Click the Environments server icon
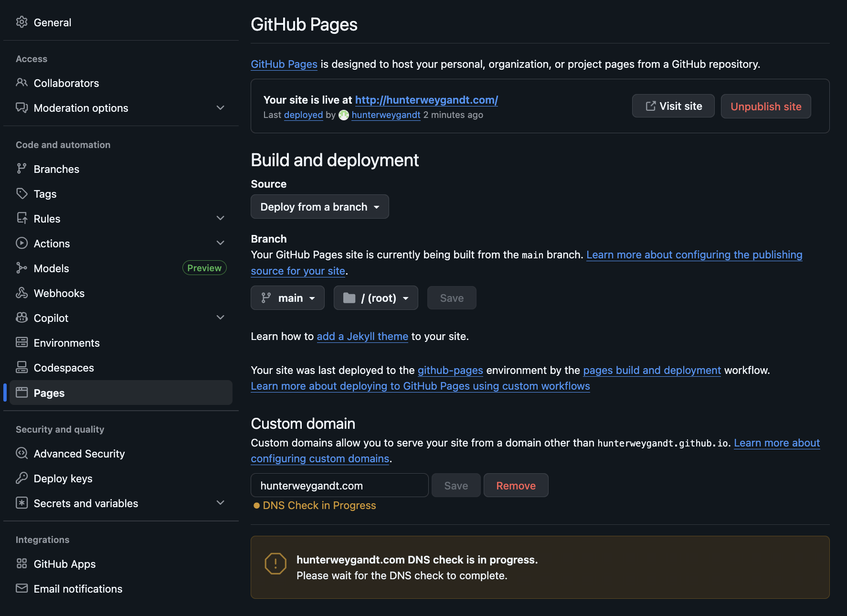 (x=21, y=342)
